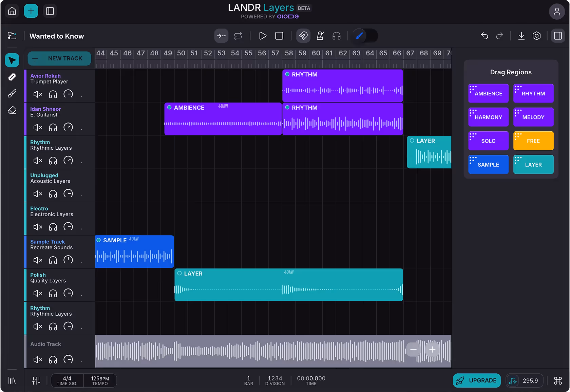
Task: Toggle the brush mode switch
Action: point(365,36)
